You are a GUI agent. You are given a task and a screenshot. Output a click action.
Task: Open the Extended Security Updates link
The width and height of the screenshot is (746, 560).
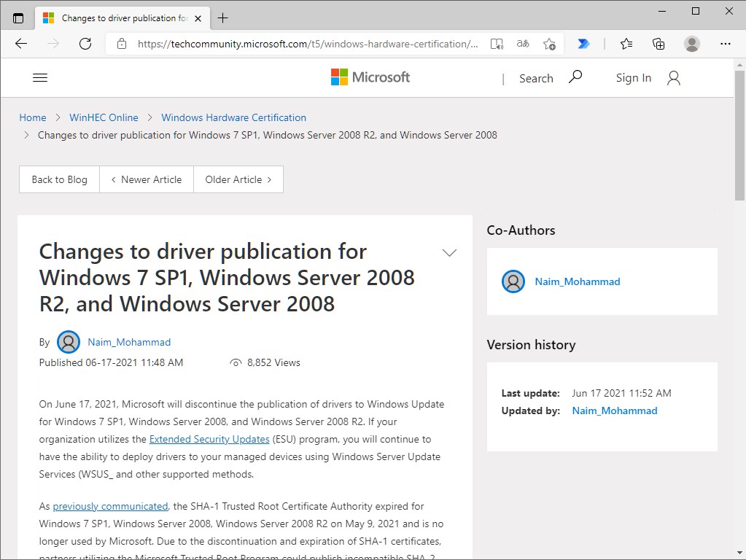(209, 439)
